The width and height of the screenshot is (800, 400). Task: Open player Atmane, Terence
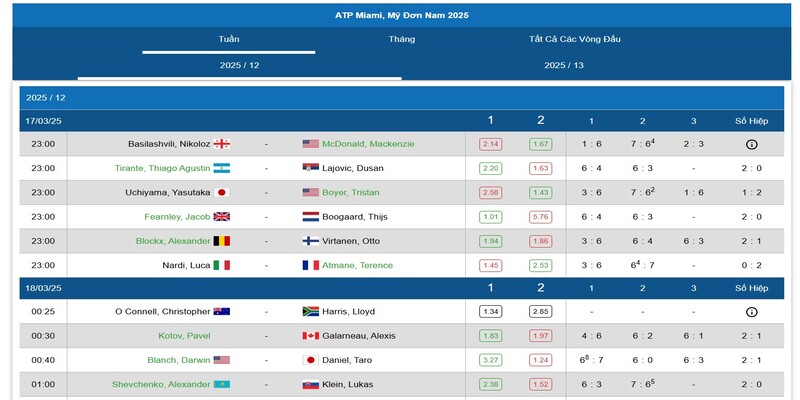pyautogui.click(x=357, y=265)
